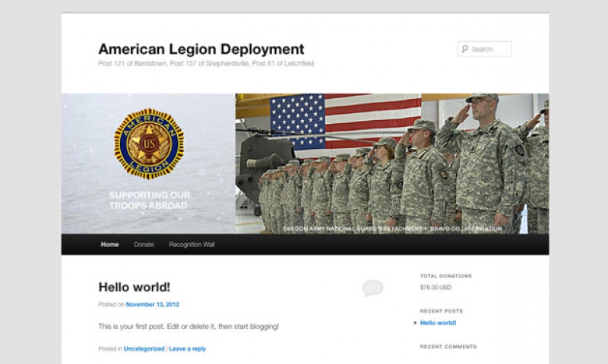This screenshot has width=608, height=364.
Task: Go to the Home menu item
Action: point(109,245)
